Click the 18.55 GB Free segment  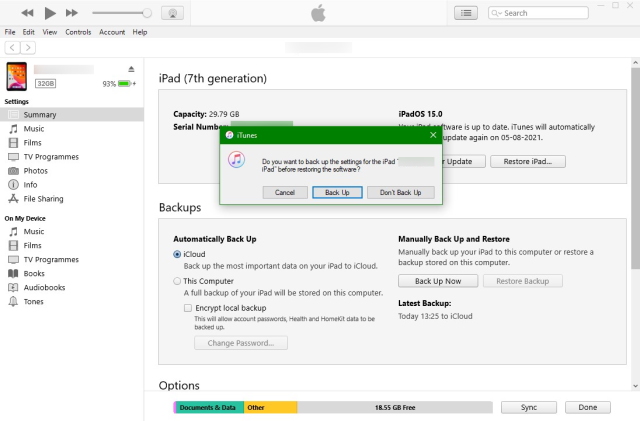point(395,408)
